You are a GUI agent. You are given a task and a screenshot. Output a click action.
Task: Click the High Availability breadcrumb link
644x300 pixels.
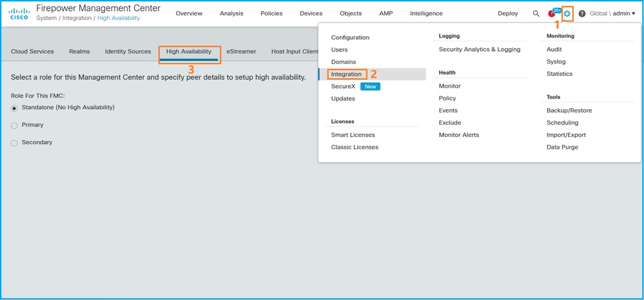coord(118,19)
